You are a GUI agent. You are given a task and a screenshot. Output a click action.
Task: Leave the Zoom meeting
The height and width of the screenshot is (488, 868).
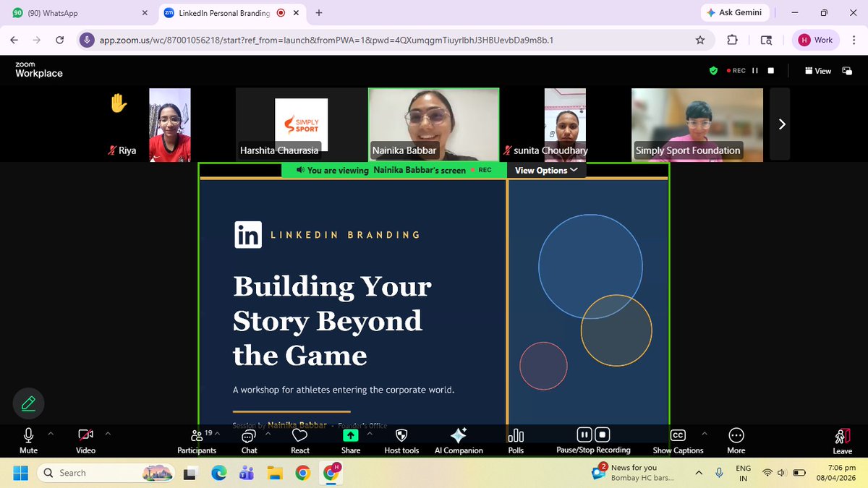tap(842, 440)
